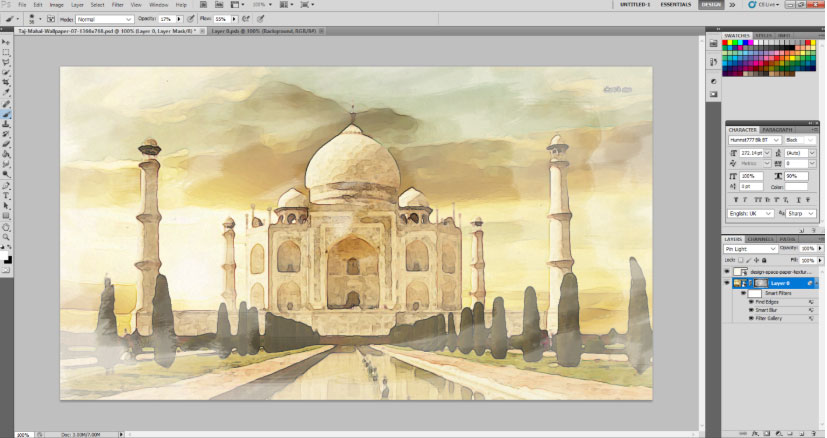Toggle Lock transparent pixels

point(741,260)
